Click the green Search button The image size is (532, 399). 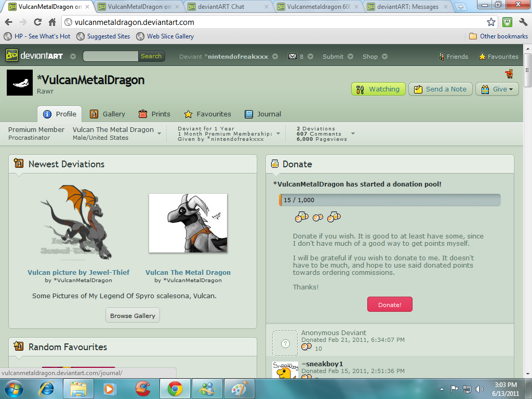[x=151, y=56]
